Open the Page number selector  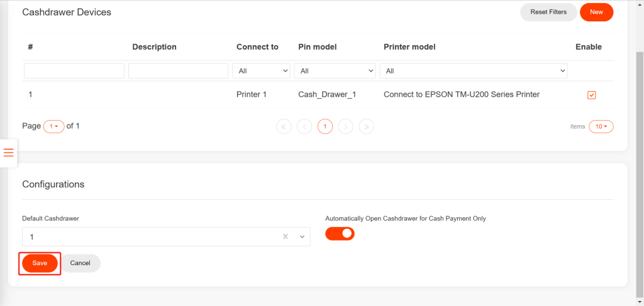point(53,126)
